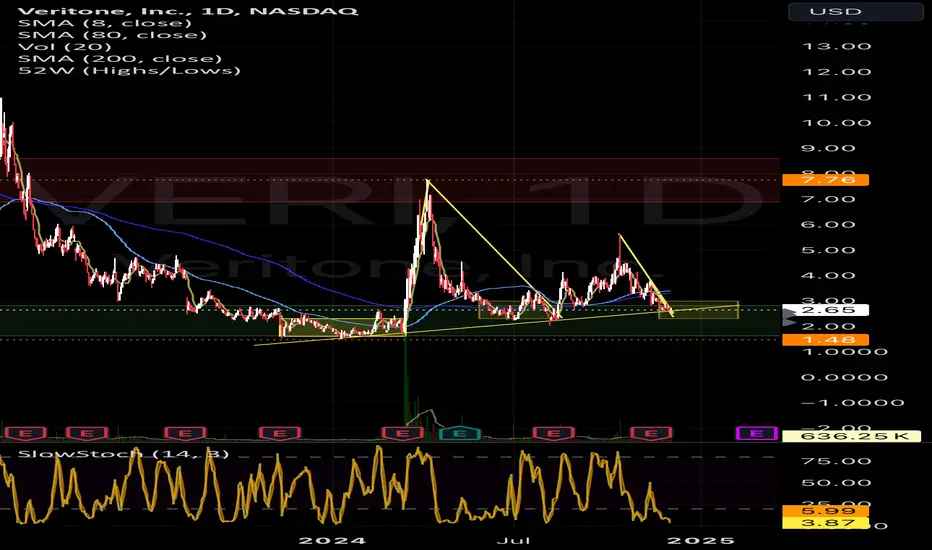The height and width of the screenshot is (550, 932).
Task: Click the 636.25 K volume label
Action: (852, 436)
